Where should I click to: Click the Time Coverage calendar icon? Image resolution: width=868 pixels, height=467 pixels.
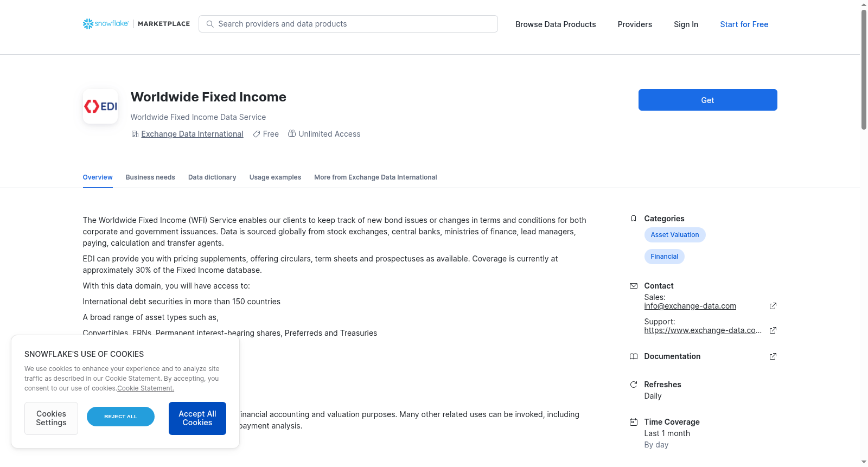(634, 422)
